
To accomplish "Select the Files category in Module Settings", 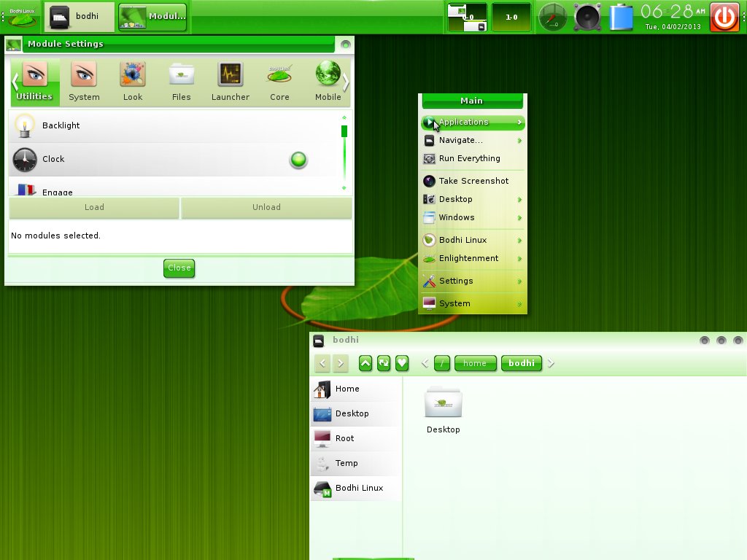I will (182, 82).
